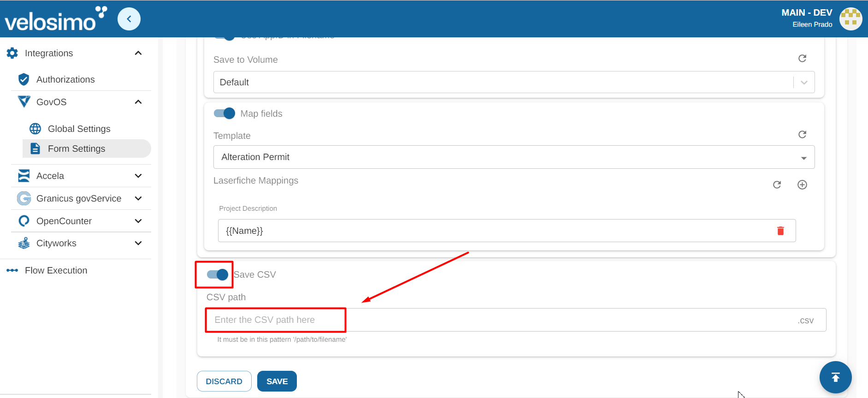Click the DISCARD button
Image resolution: width=868 pixels, height=398 pixels.
[224, 381]
